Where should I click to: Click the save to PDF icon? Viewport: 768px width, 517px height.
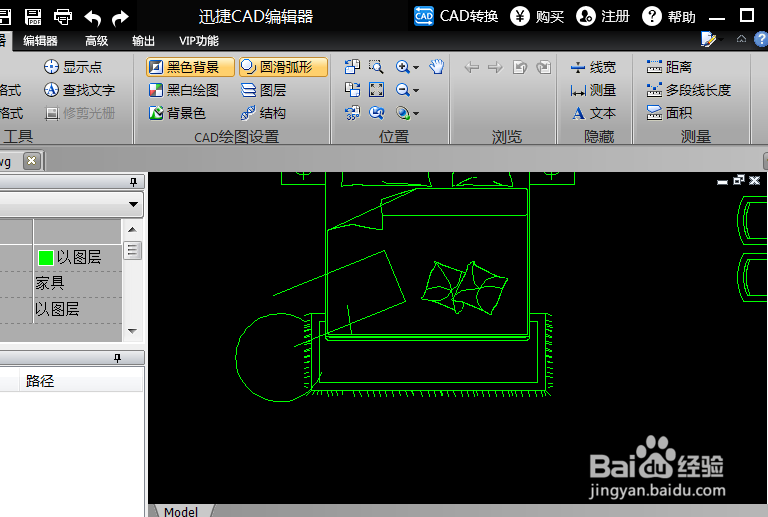pos(33,17)
